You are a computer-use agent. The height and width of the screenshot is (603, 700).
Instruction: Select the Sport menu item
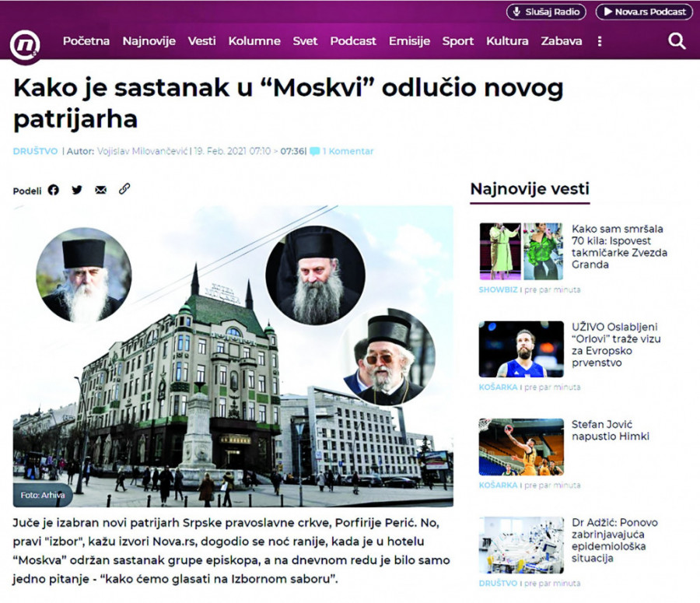click(458, 41)
